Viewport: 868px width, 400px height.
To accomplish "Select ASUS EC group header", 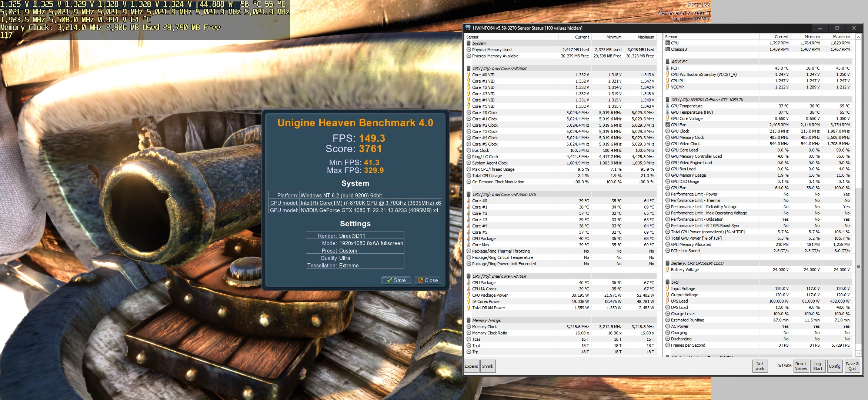I will (x=679, y=62).
